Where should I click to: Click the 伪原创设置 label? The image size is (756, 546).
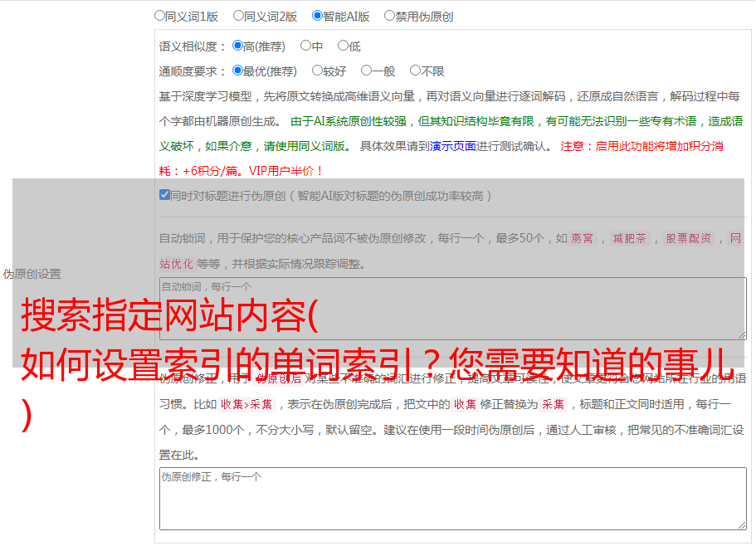point(32,274)
